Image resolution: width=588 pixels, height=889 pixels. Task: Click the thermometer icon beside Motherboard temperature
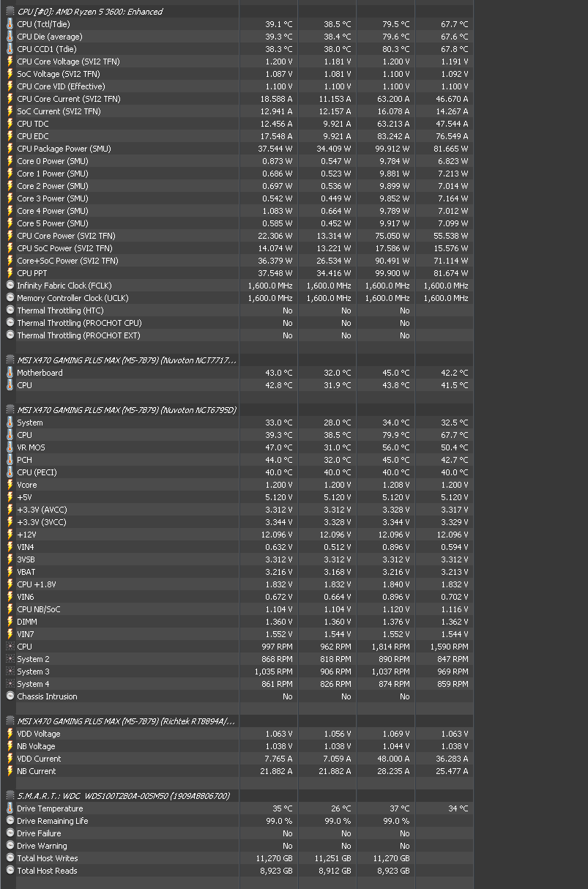point(10,373)
